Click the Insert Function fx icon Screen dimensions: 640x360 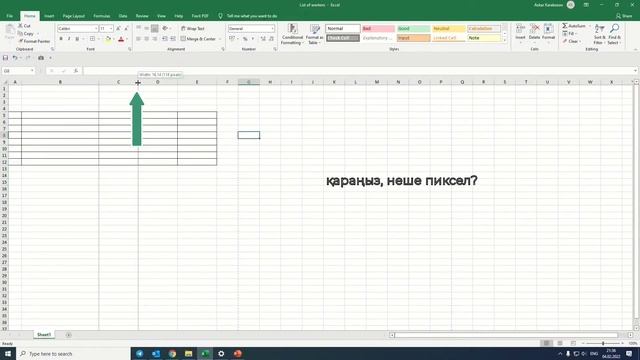76,71
